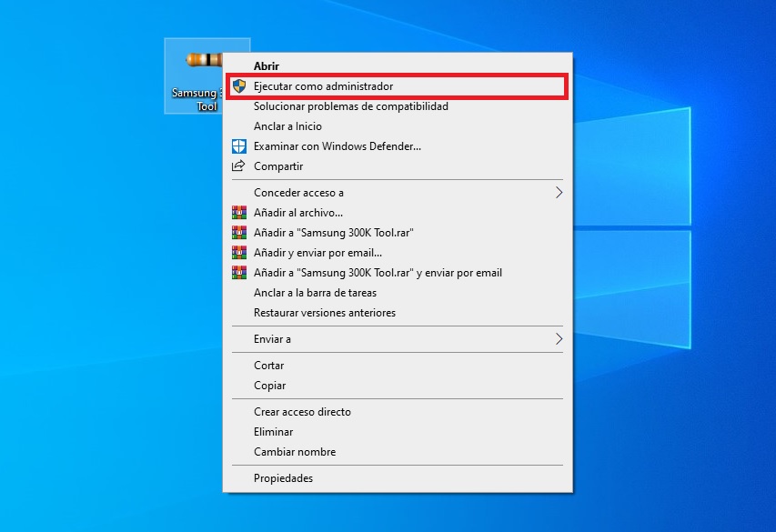
Task: Choose Ejecutar como administrador
Action: click(398, 86)
